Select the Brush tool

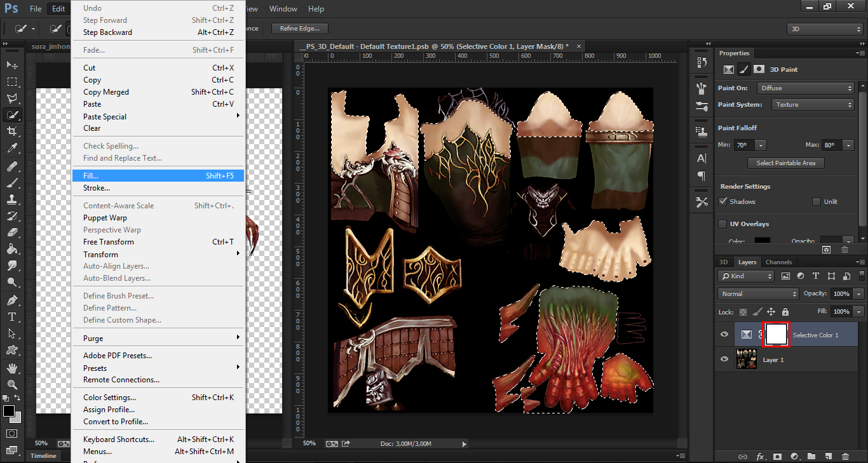point(12,183)
